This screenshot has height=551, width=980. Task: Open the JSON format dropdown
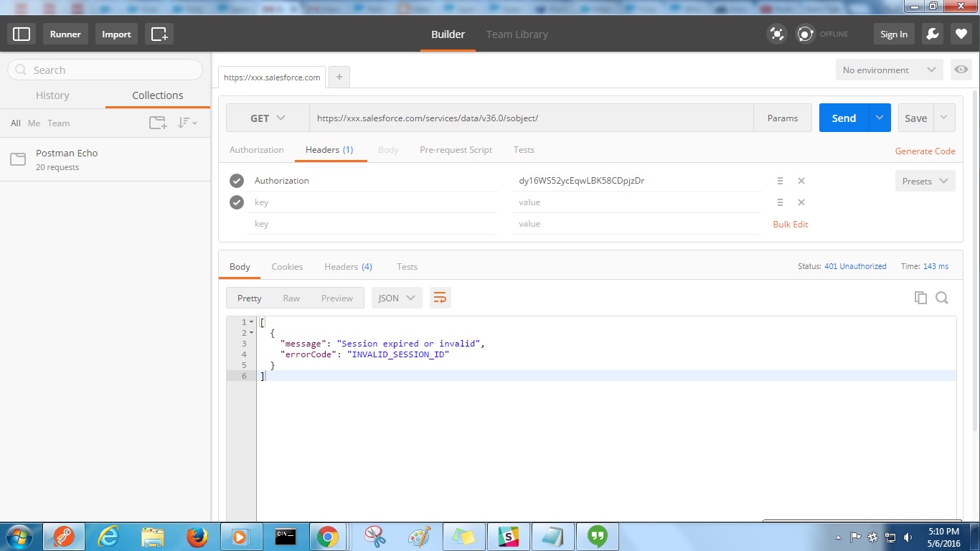pos(397,298)
